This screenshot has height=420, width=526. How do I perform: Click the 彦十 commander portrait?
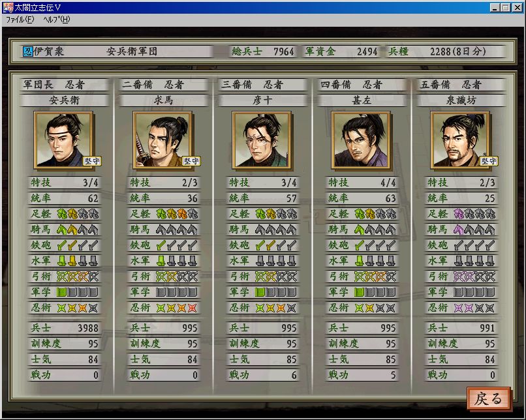(x=262, y=140)
